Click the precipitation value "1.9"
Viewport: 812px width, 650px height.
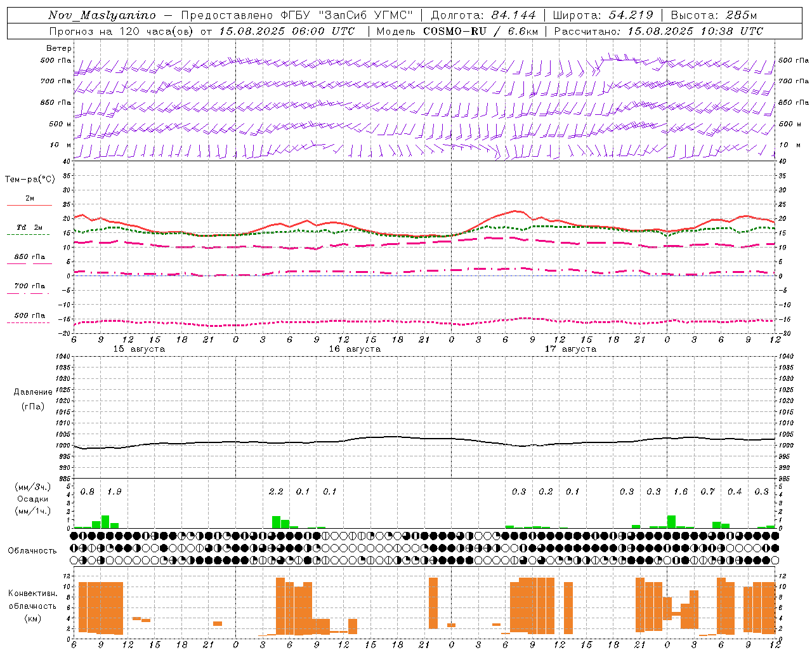coord(114,491)
